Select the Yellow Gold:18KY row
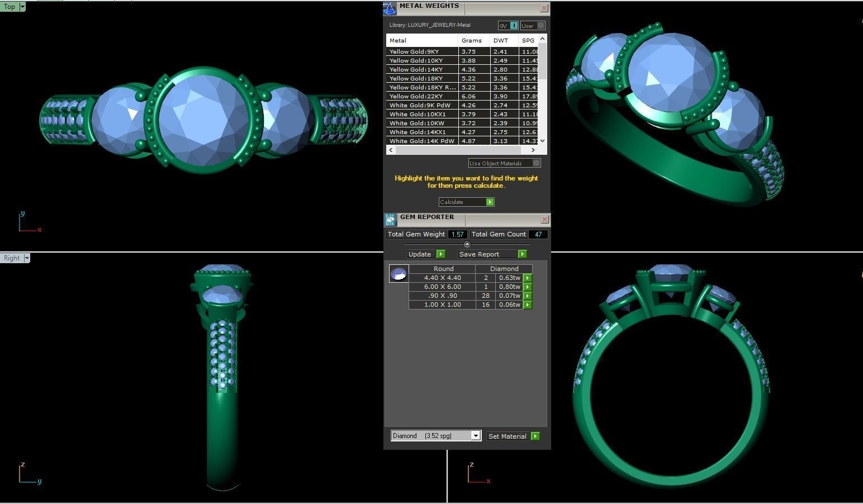This screenshot has height=504, width=863. 462,78
